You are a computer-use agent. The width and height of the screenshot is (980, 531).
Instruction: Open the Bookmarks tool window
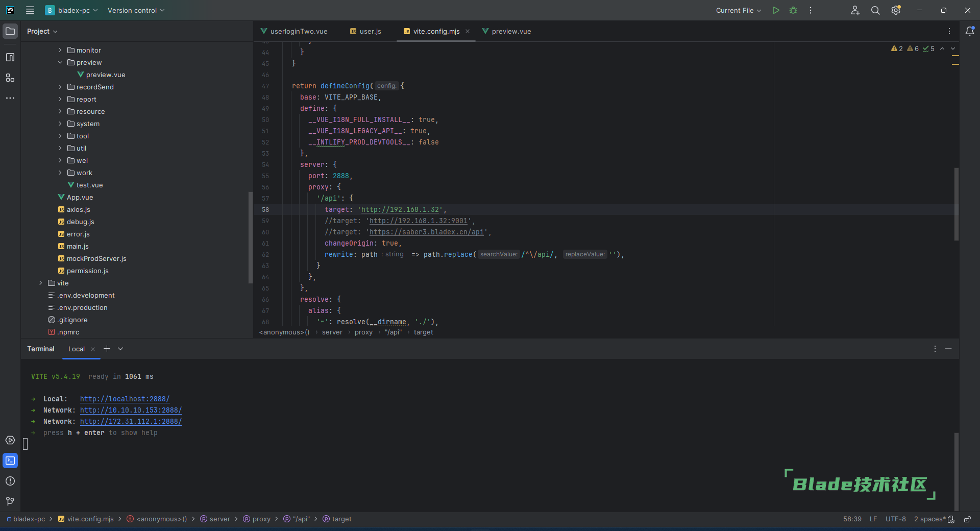tap(10, 57)
